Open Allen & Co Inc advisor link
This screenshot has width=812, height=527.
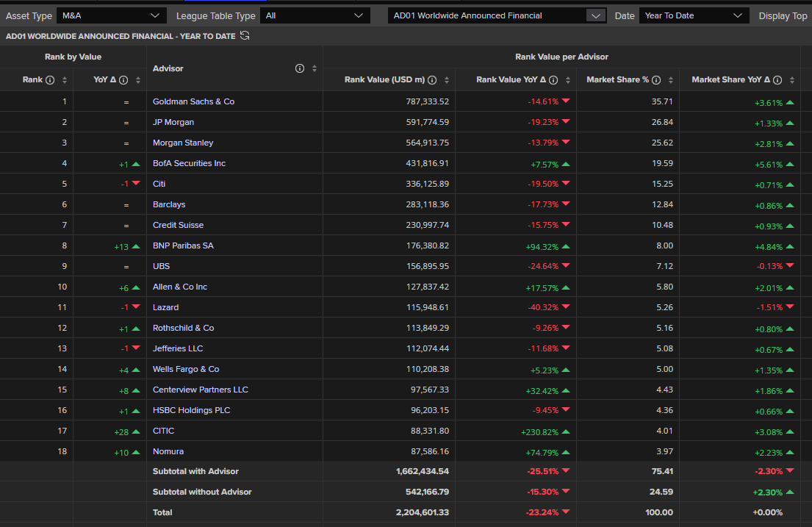180,287
